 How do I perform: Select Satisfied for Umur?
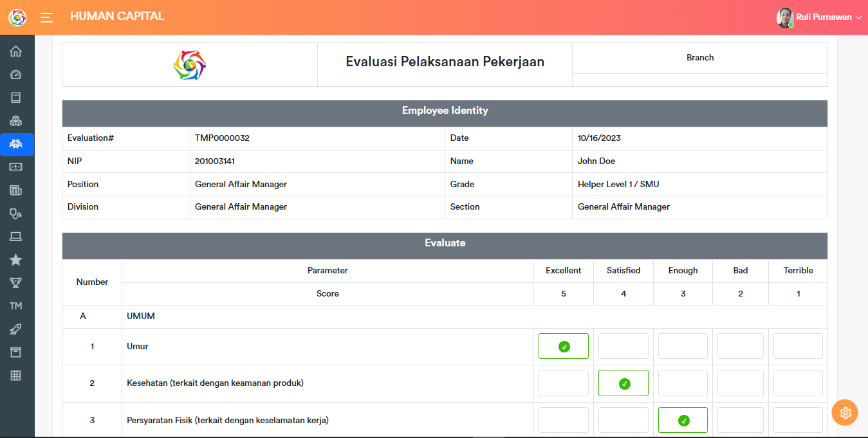pyautogui.click(x=623, y=346)
